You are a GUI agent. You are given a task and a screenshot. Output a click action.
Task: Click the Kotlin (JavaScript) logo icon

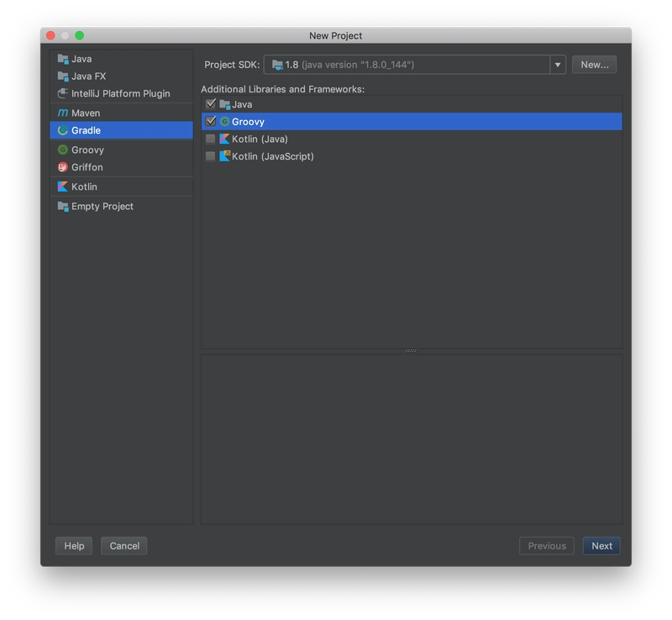coord(224,156)
